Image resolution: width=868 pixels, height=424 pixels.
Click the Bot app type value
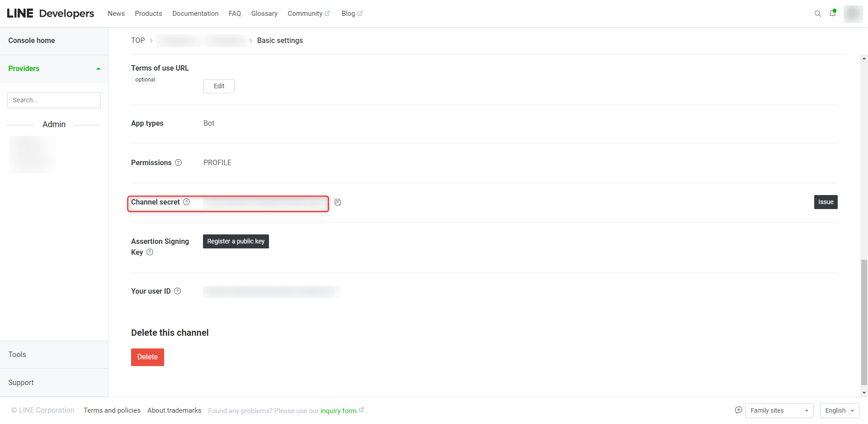209,123
